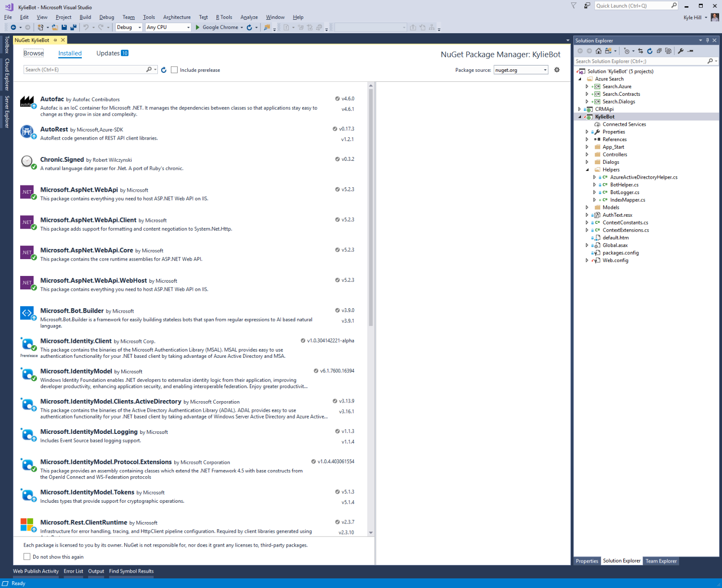This screenshot has width=722, height=588.
Task: Open the File menu
Action: click(8, 17)
